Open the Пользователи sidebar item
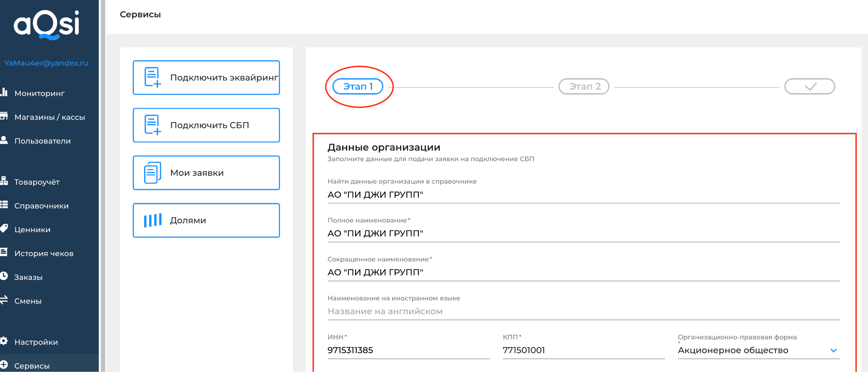 (x=42, y=141)
